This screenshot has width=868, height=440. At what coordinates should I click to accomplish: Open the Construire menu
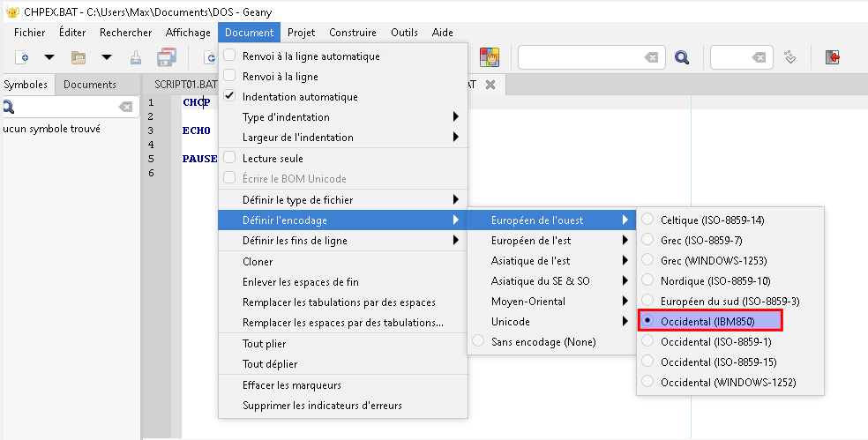(x=353, y=33)
